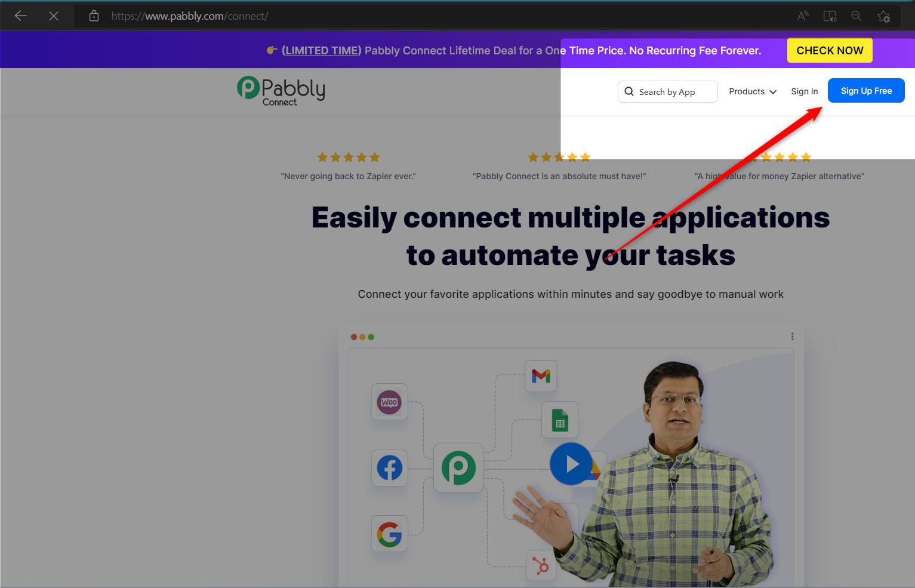The height and width of the screenshot is (588, 915).
Task: Click the WooCommerce app icon
Action: tap(390, 402)
